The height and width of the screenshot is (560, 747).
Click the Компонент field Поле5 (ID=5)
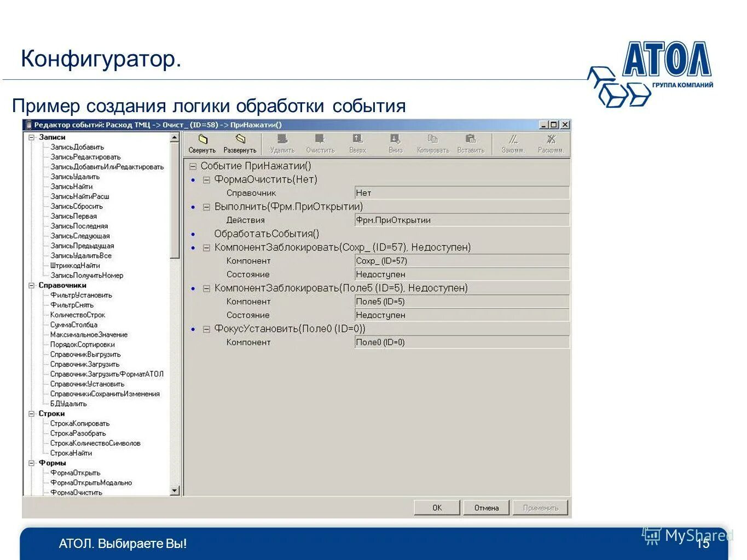pyautogui.click(x=462, y=302)
